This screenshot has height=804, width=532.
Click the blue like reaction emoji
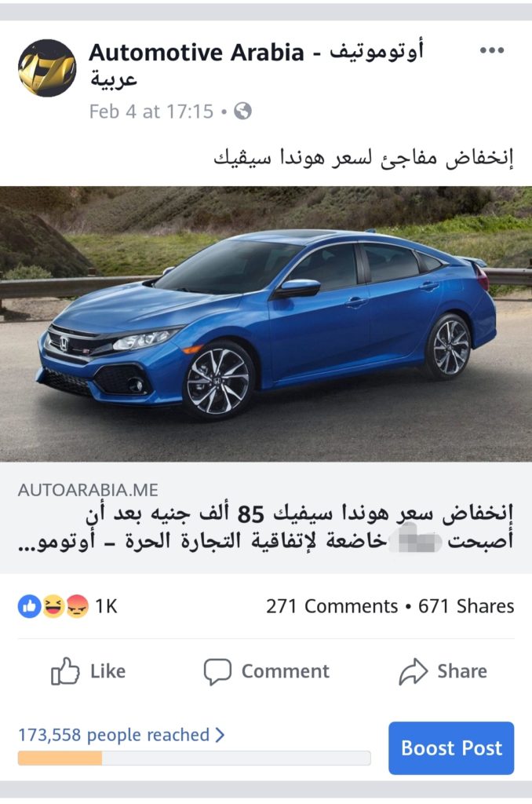(29, 606)
